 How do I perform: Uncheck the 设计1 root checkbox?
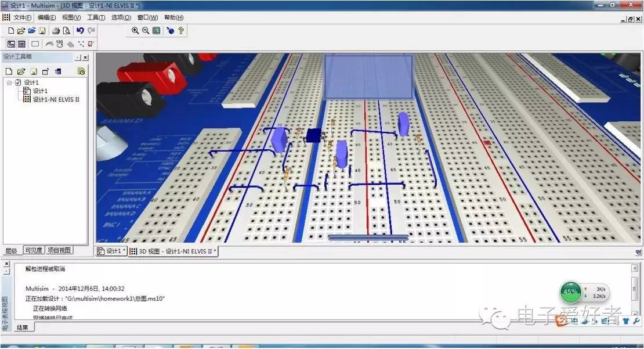coord(18,82)
